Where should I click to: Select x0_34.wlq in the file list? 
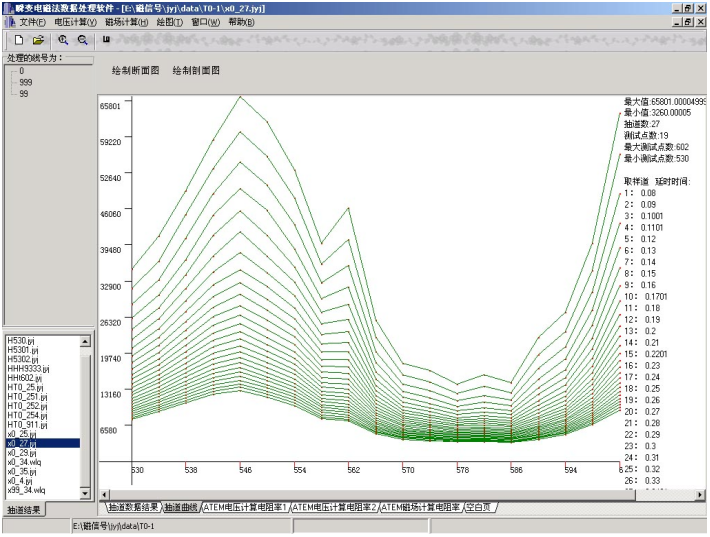pyautogui.click(x=26, y=462)
